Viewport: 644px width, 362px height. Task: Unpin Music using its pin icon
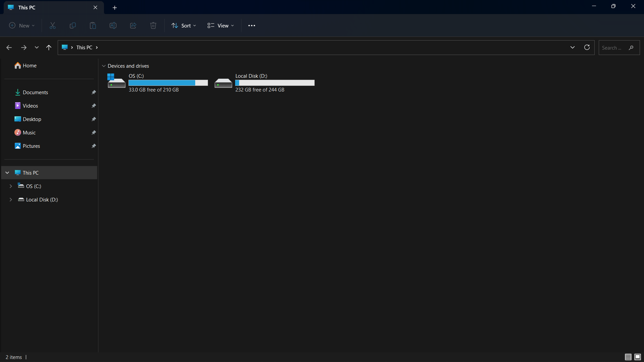coord(94,132)
